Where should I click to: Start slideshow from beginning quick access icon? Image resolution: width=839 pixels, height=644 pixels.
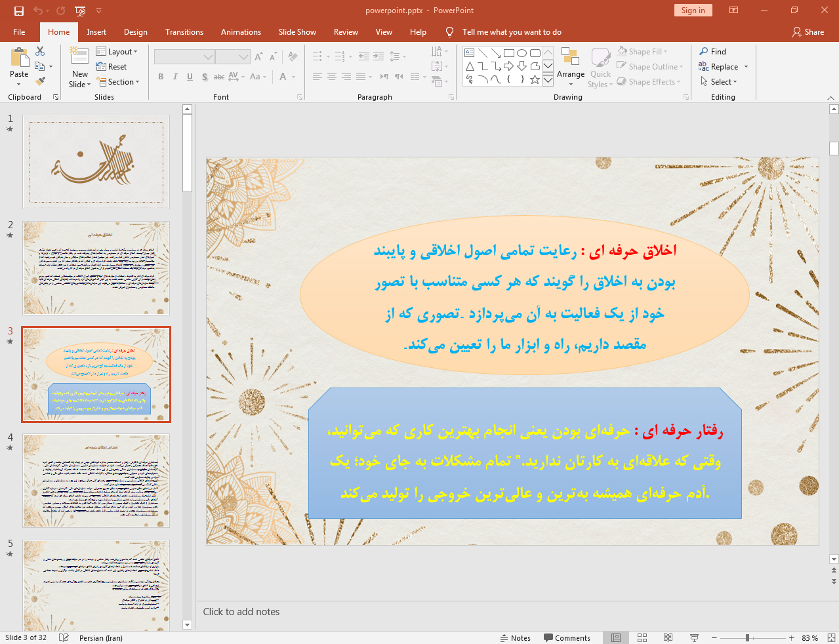(x=80, y=10)
